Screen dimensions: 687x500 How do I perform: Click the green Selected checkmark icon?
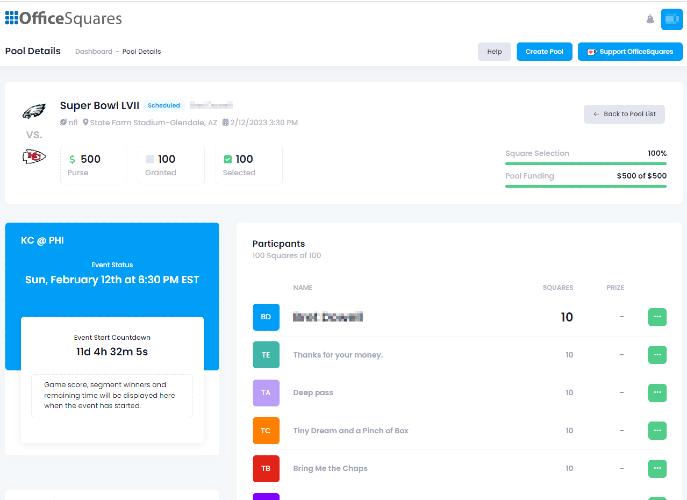227,159
